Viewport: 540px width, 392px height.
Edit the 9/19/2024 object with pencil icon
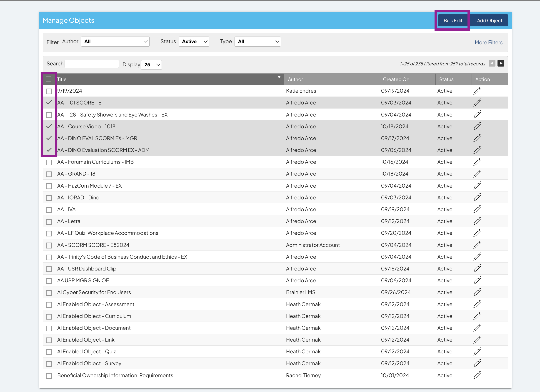(x=477, y=91)
